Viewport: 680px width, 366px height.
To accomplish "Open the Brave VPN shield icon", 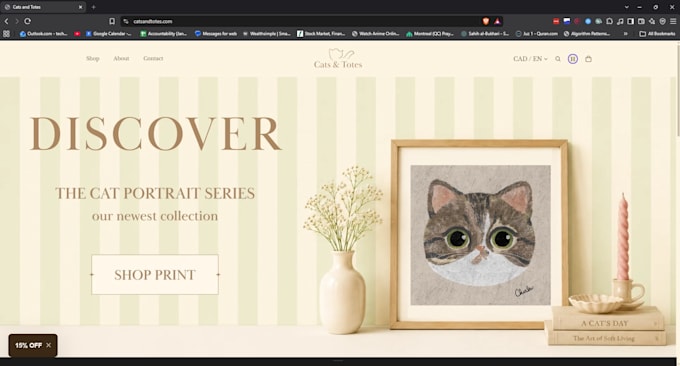I will [x=663, y=21].
